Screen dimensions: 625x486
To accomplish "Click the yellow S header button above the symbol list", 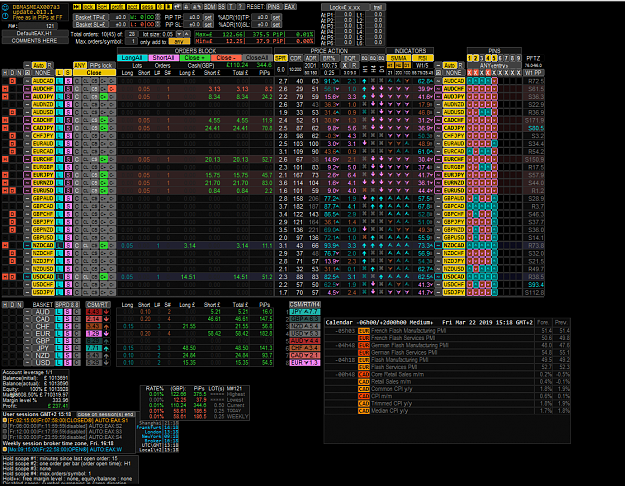I will (68, 73).
